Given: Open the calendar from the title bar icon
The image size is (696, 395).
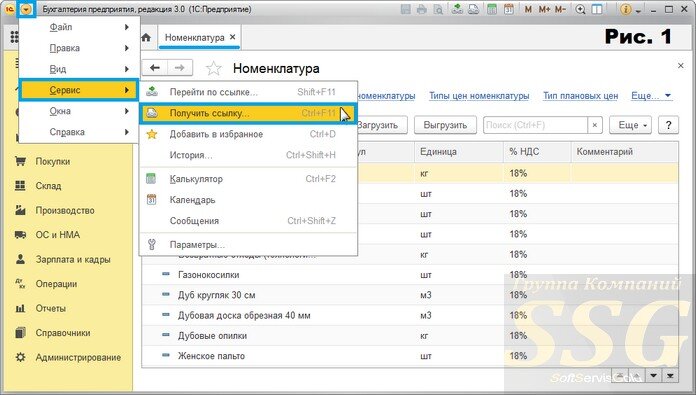Looking at the screenshot, I should pyautogui.click(x=508, y=9).
